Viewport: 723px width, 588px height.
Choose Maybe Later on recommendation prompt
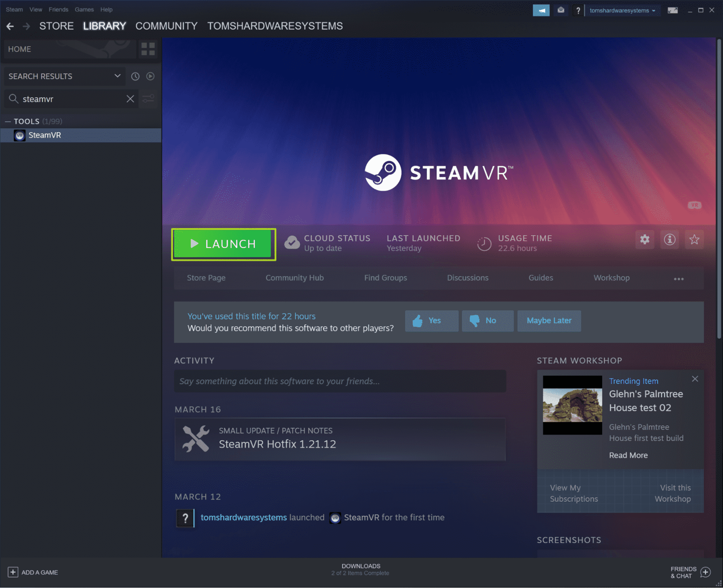tap(549, 321)
